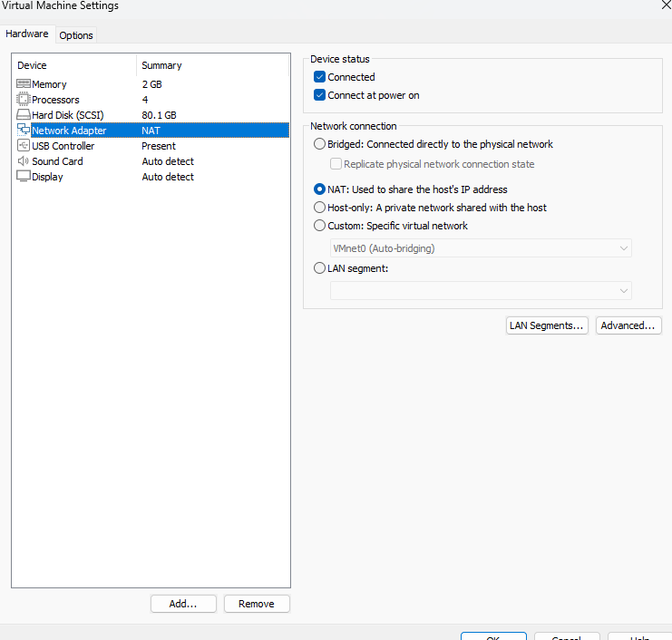This screenshot has height=640, width=672.
Task: Select Custom: Specific virtual network option
Action: 319,226
